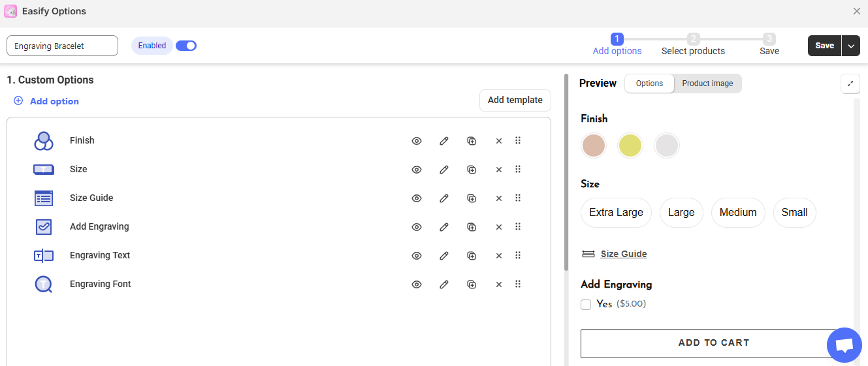Expand the preview panel to fullscreen
The width and height of the screenshot is (868, 366).
click(x=850, y=84)
